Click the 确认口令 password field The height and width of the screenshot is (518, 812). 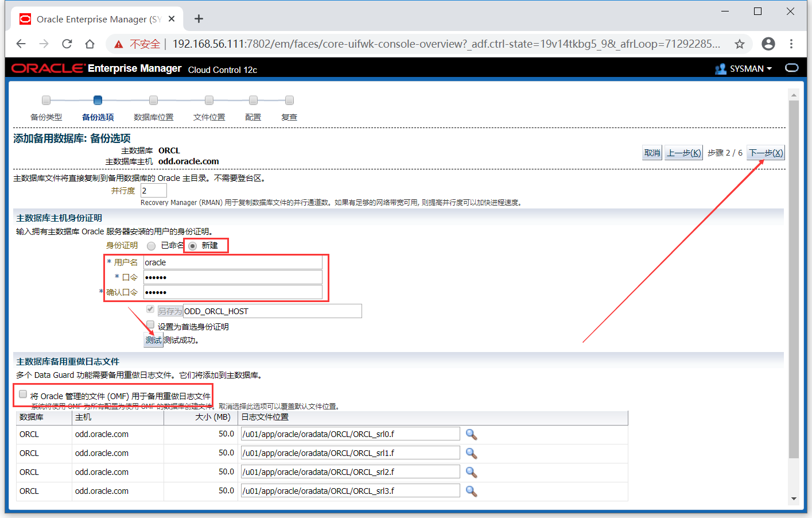[232, 292]
